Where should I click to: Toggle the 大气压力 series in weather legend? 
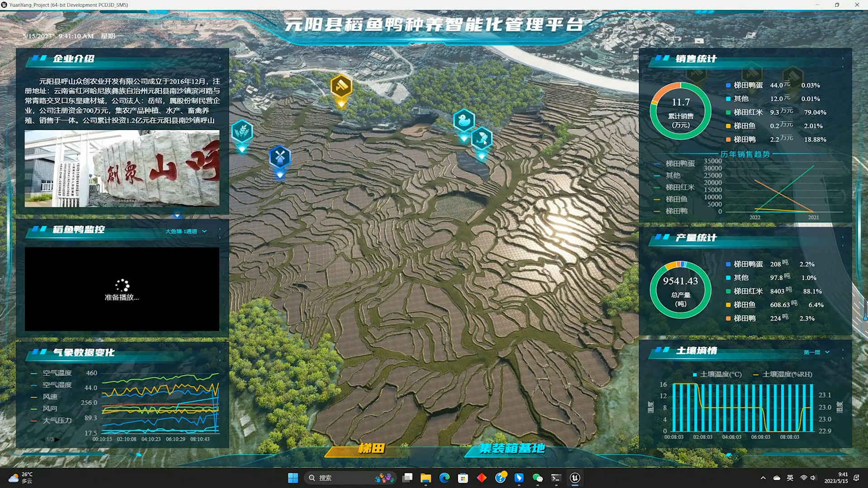tap(51, 420)
